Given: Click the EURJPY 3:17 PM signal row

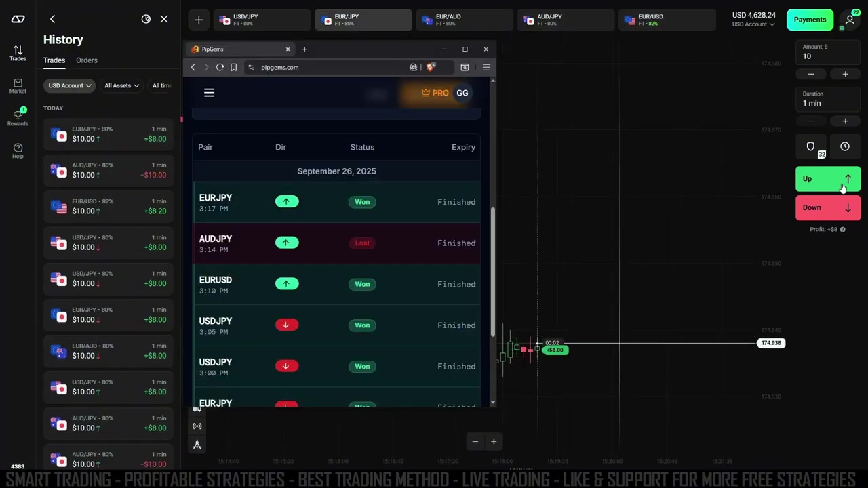Looking at the screenshot, I should pyautogui.click(x=336, y=202).
